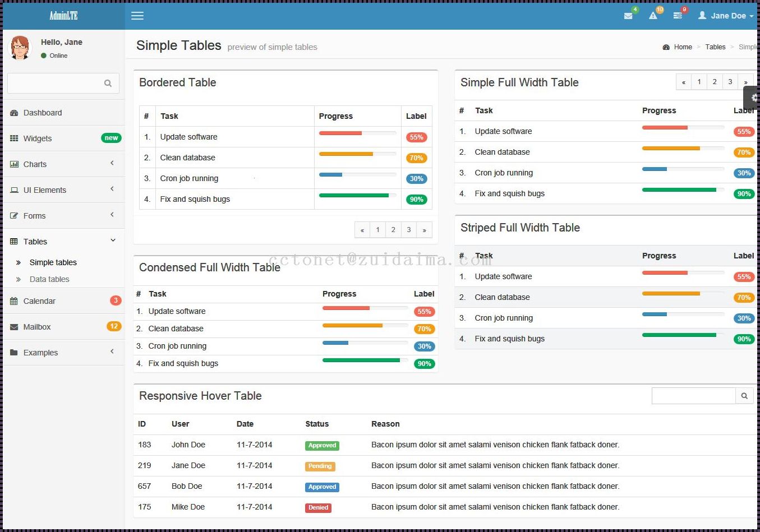The image size is (760, 532).
Task: Expand the Charts submenu chevron
Action: 112,163
